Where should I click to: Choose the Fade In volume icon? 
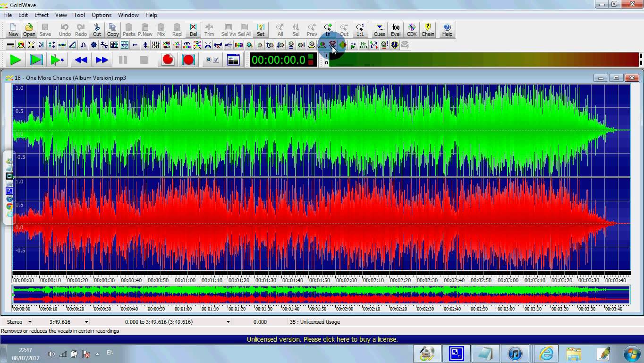click(x=270, y=45)
